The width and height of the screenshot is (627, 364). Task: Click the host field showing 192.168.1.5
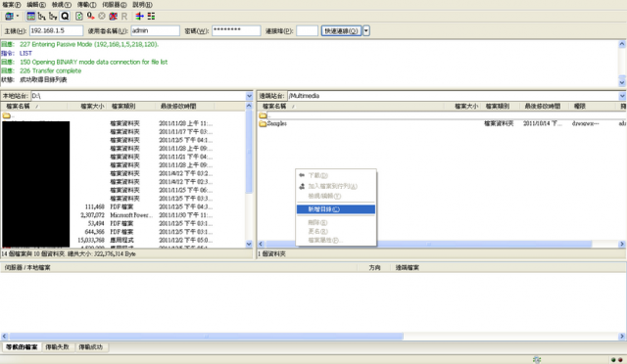tap(56, 30)
